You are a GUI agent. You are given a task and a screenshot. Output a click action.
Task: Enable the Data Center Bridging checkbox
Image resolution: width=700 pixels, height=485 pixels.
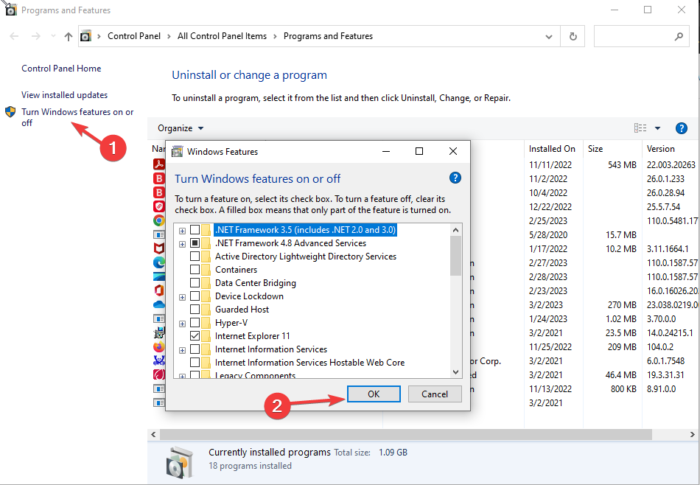coord(195,283)
